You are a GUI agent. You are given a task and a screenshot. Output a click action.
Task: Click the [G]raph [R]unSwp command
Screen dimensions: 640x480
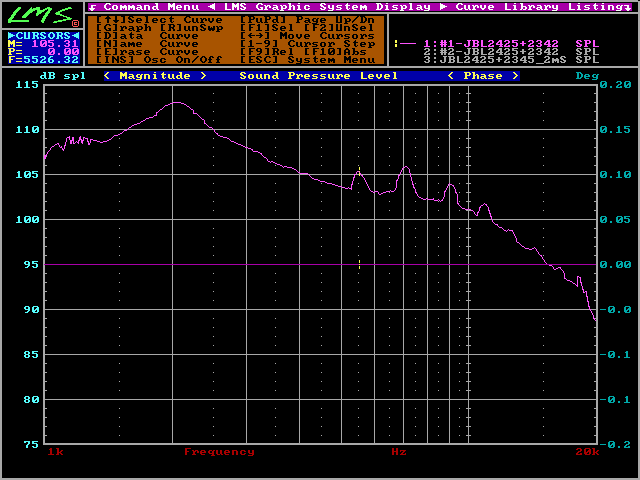point(160,28)
